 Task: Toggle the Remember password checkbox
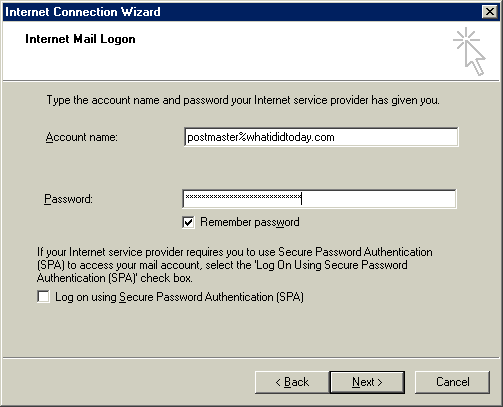pos(188,222)
